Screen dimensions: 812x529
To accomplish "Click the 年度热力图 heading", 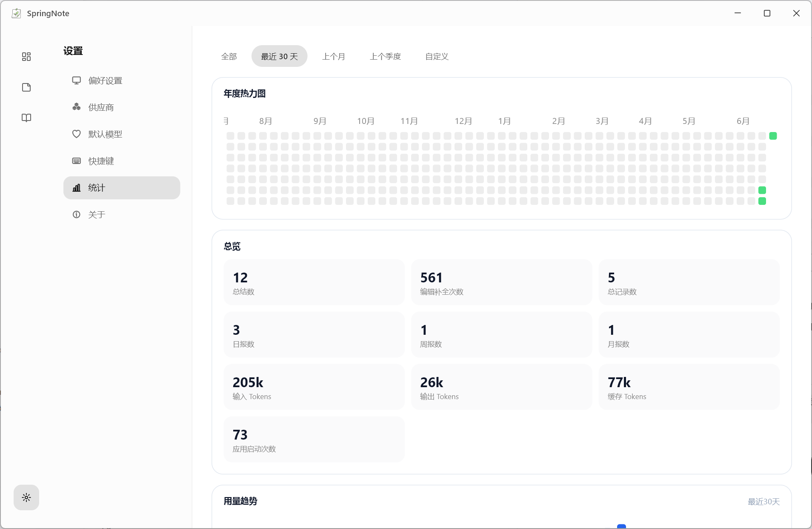I will [x=245, y=93].
